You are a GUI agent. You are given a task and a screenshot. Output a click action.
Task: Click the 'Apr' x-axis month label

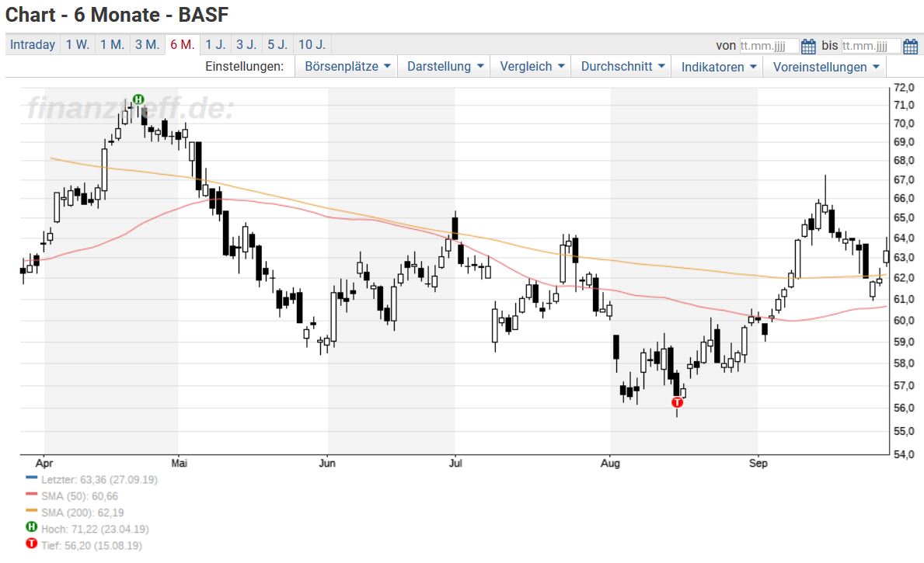(44, 464)
